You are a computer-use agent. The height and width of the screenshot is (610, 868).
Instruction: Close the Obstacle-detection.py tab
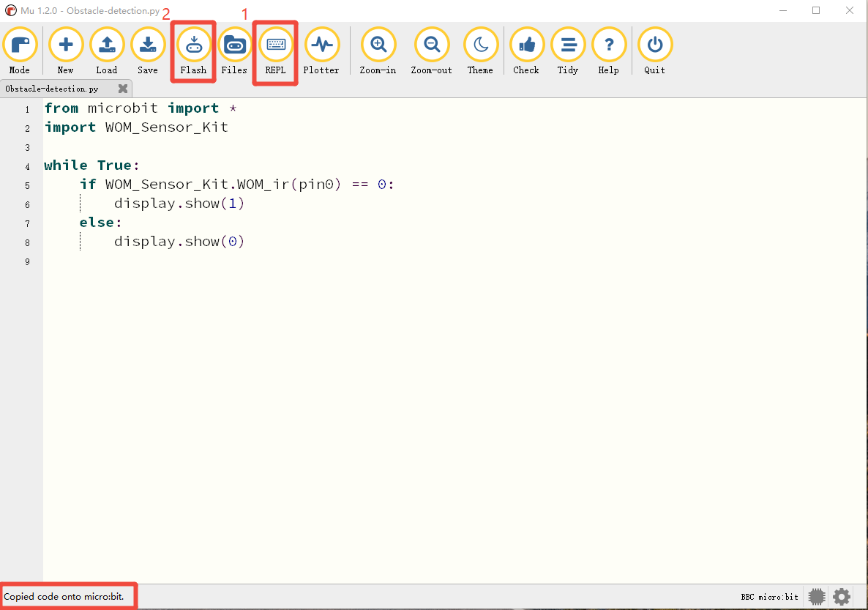pyautogui.click(x=123, y=89)
